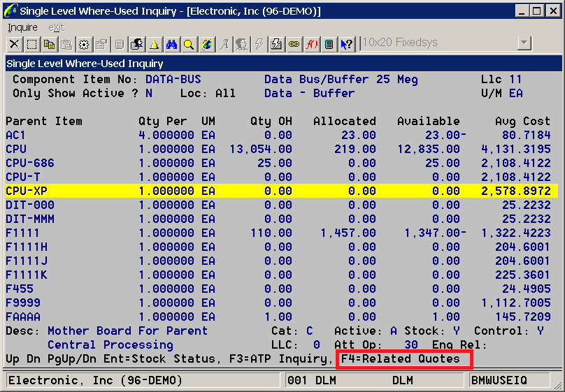
Task: Click the Avg Cost column header
Action: pyautogui.click(x=523, y=122)
